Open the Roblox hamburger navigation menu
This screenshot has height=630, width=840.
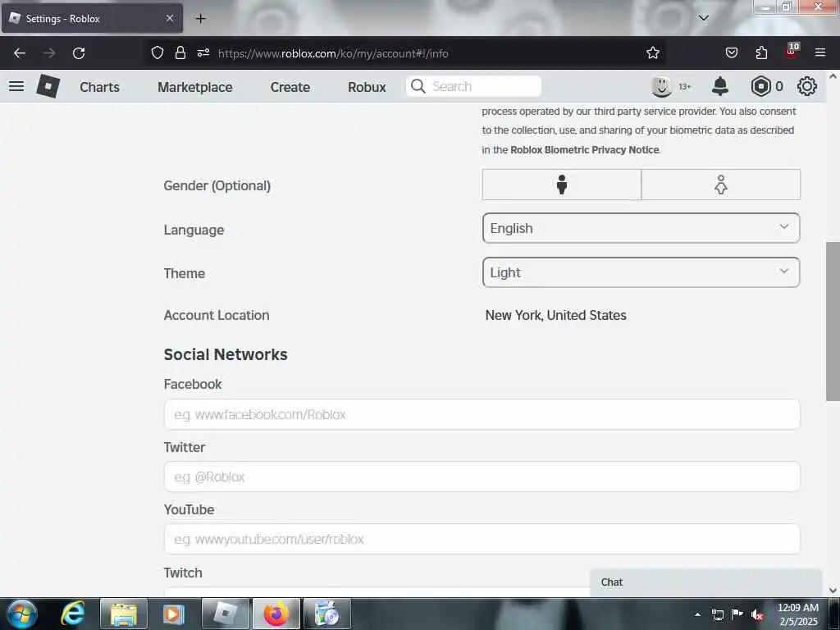tap(16, 86)
